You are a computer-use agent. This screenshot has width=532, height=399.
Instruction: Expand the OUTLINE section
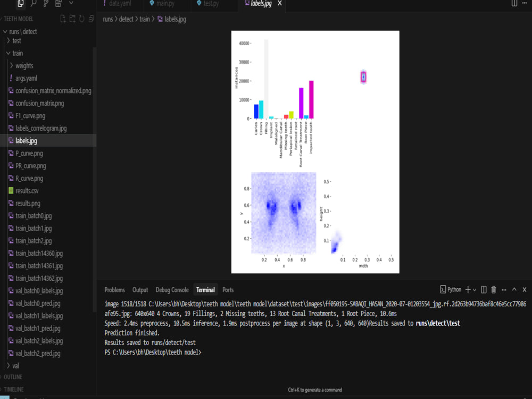tap(13, 377)
